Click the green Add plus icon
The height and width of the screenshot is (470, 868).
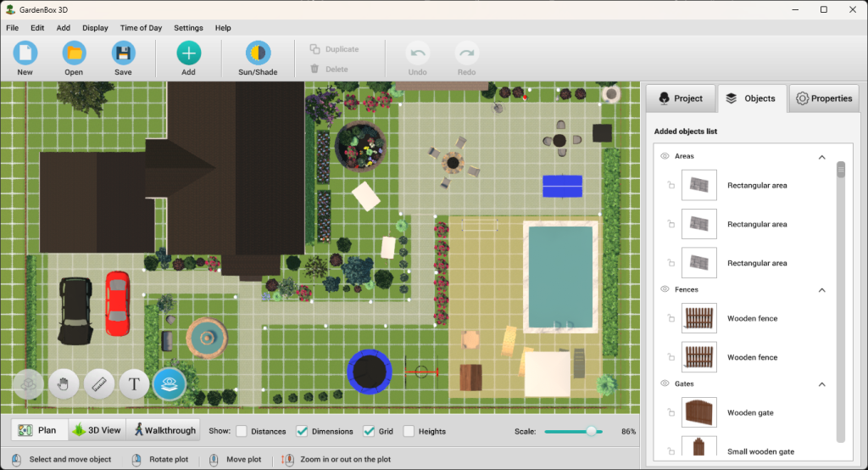pos(189,53)
